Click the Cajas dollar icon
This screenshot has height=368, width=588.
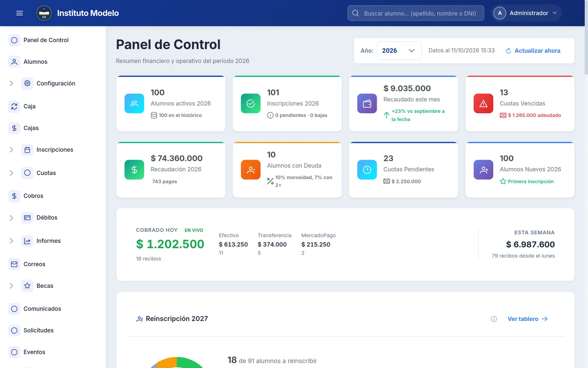(14, 128)
